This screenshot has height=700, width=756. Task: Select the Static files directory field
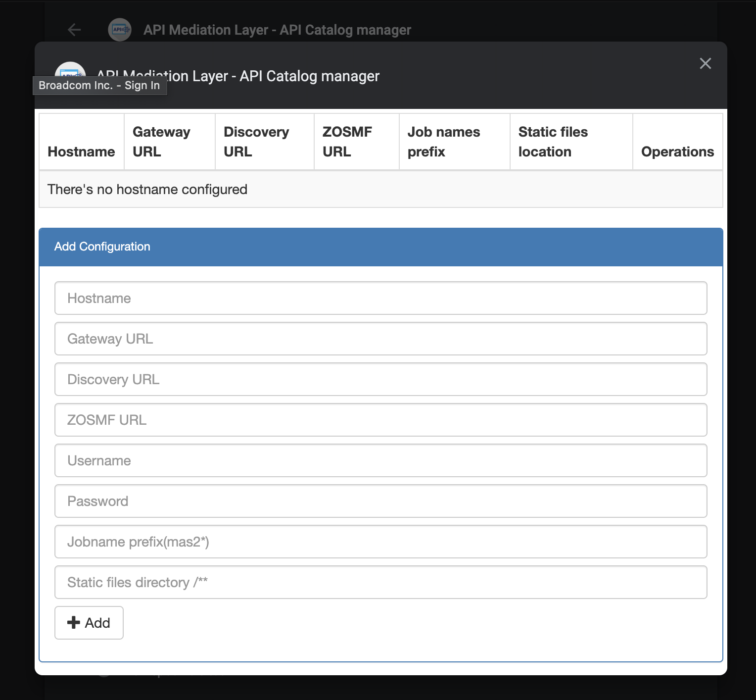(380, 582)
